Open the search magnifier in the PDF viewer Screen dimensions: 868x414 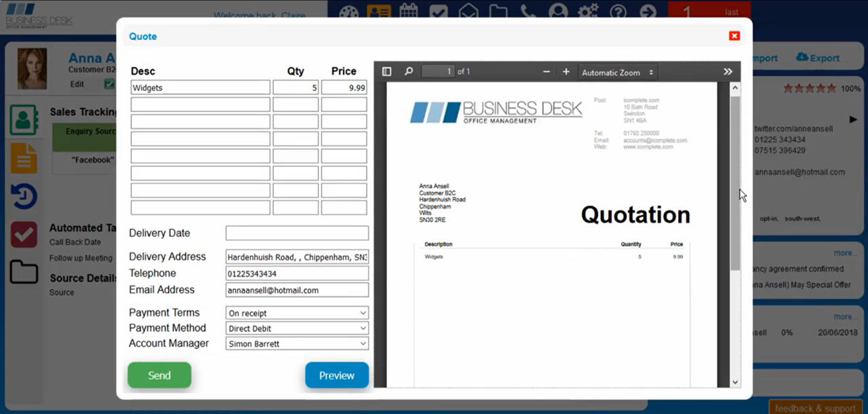(408, 71)
